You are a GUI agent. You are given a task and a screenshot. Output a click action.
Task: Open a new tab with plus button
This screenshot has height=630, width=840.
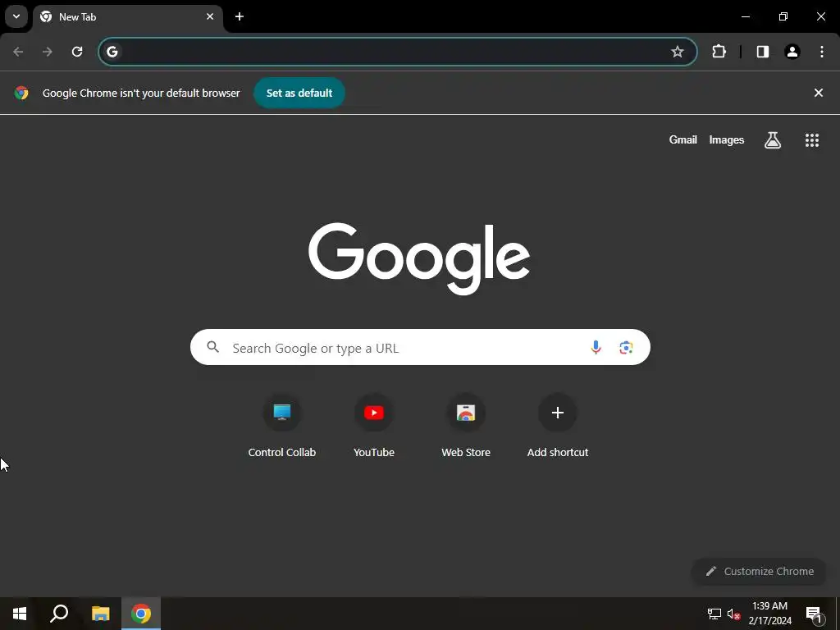click(240, 16)
